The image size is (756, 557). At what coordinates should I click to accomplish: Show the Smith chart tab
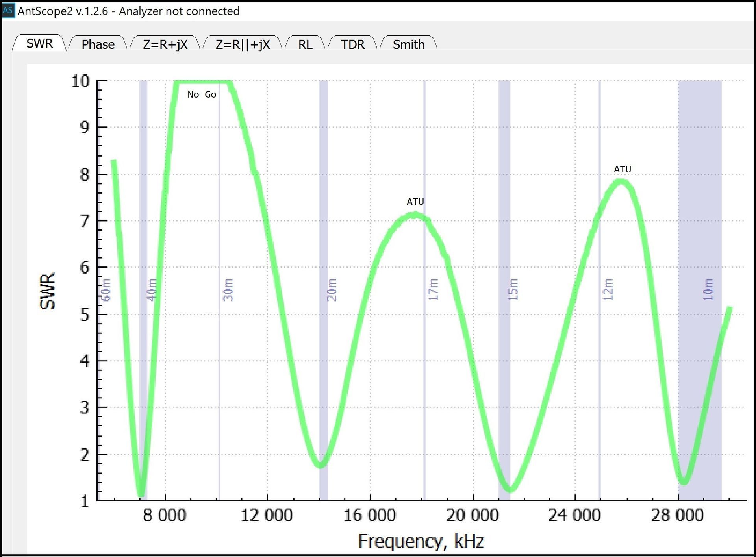pos(408,44)
